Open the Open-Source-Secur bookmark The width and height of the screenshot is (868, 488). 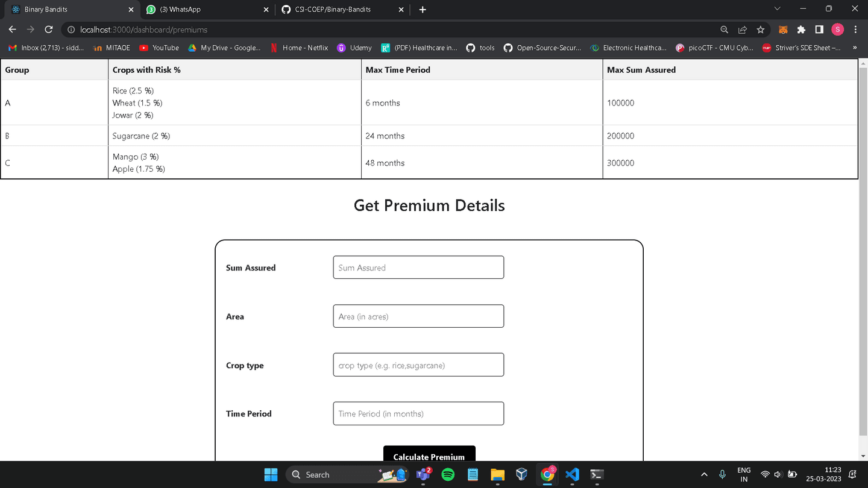tap(543, 48)
